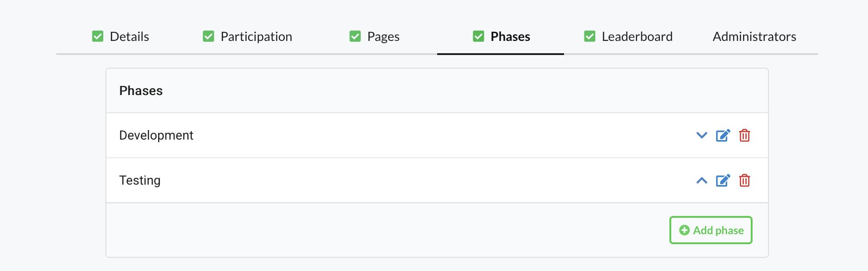Click the green checkmark beside Details
Image resolution: width=868 pixels, height=271 pixels.
[98, 36]
